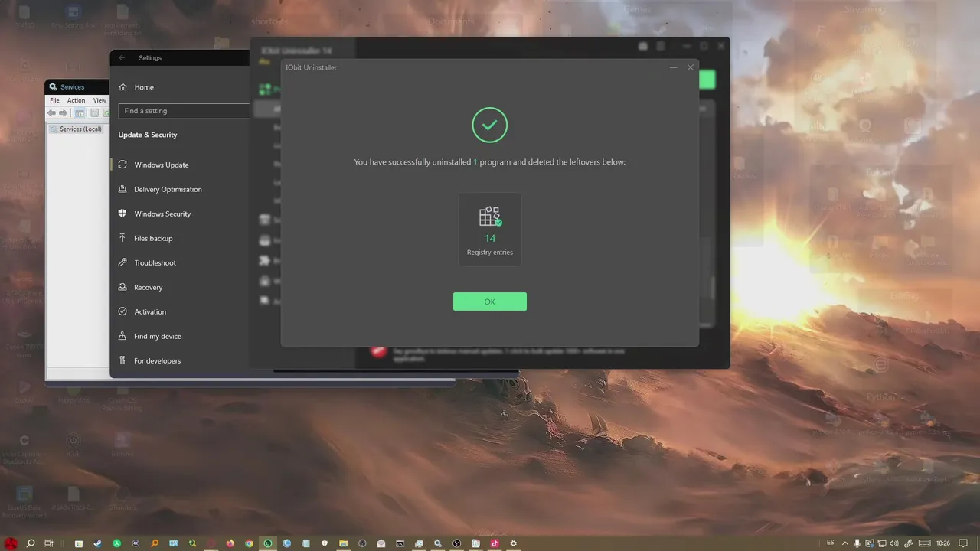The width and height of the screenshot is (980, 551).
Task: Open Google Chrome from the taskbar
Action: 249,543
